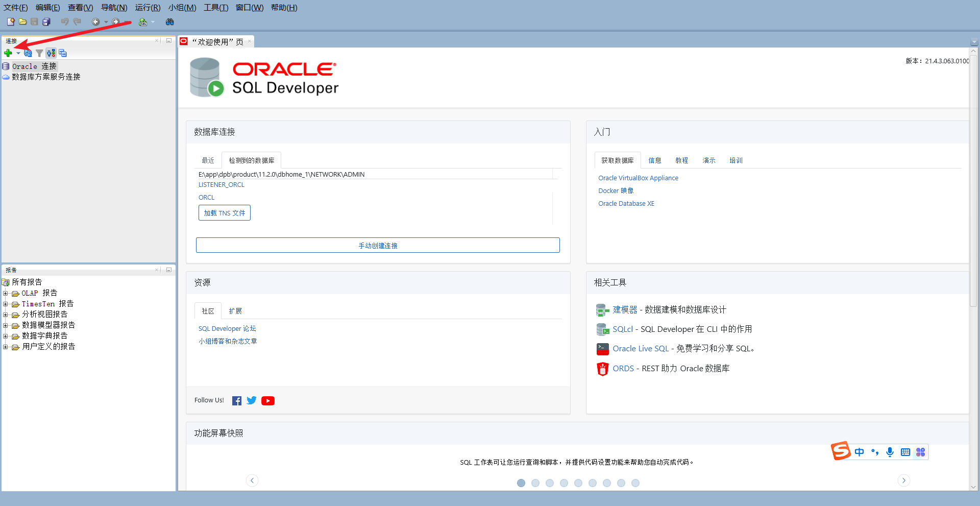Click the LISTENER_ORCL link
The height and width of the screenshot is (506, 980).
pyautogui.click(x=222, y=185)
